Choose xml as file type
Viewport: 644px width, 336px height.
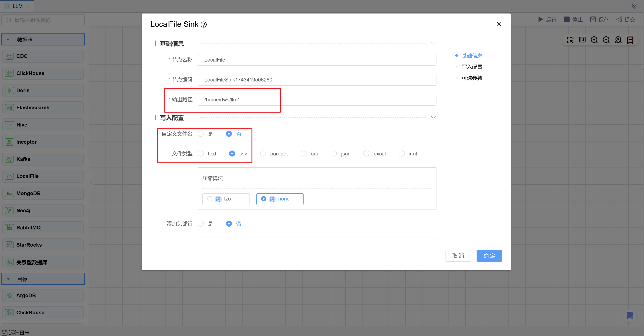(402, 154)
